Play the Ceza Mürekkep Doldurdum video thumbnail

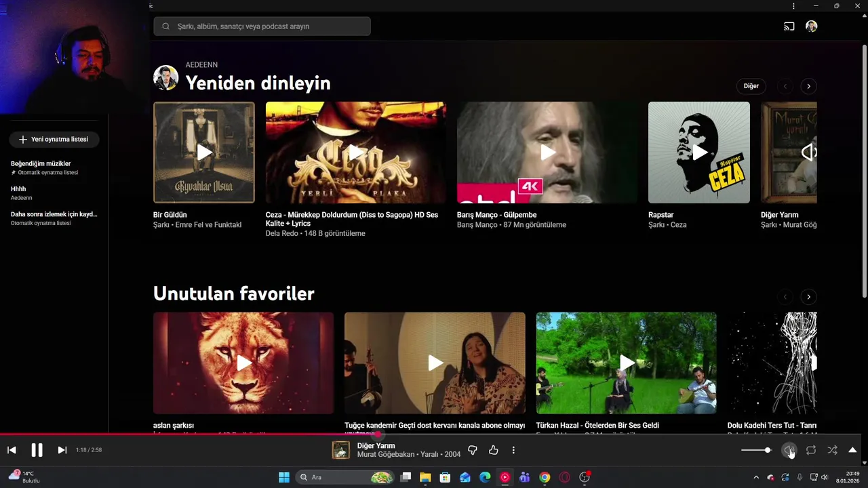[x=356, y=152]
